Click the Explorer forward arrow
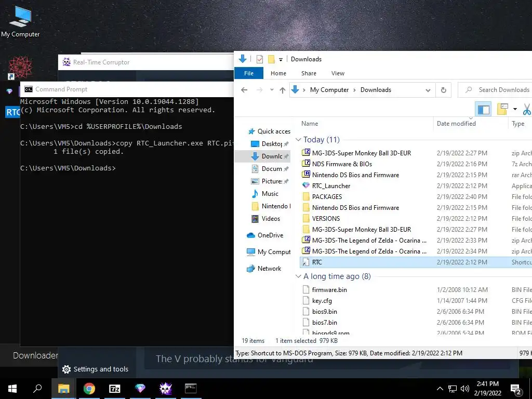This screenshot has width=532, height=399. 260,90
